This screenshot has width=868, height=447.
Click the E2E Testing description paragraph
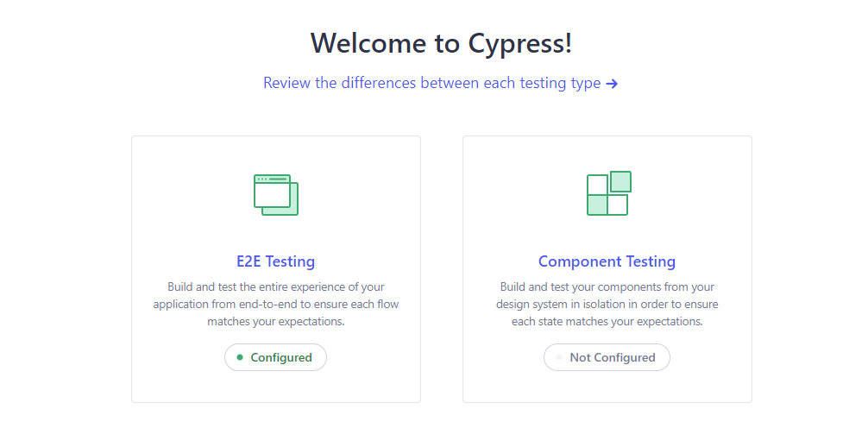pos(275,304)
